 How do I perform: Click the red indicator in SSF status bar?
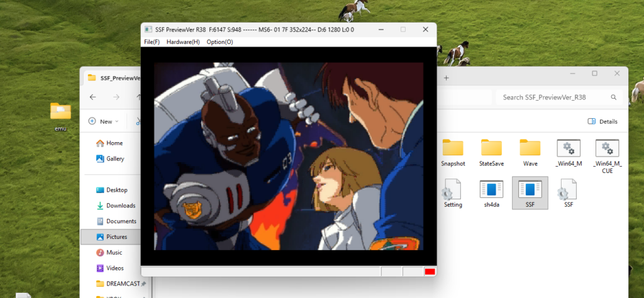click(x=430, y=272)
